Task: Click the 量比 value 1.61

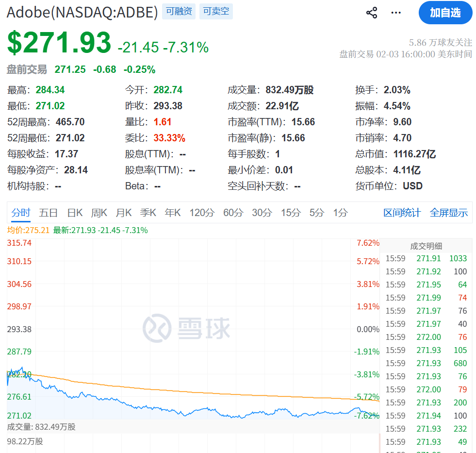Action: pos(163,122)
